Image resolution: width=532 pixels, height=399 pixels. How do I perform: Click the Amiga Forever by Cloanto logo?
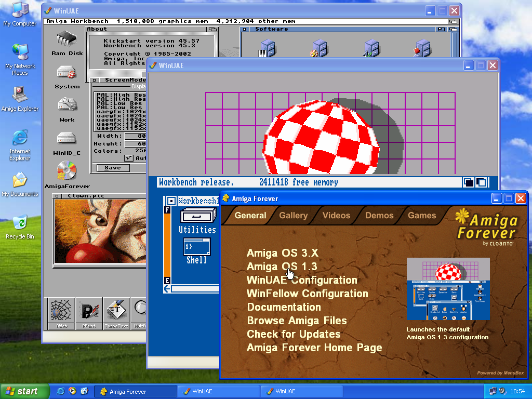pos(486,228)
